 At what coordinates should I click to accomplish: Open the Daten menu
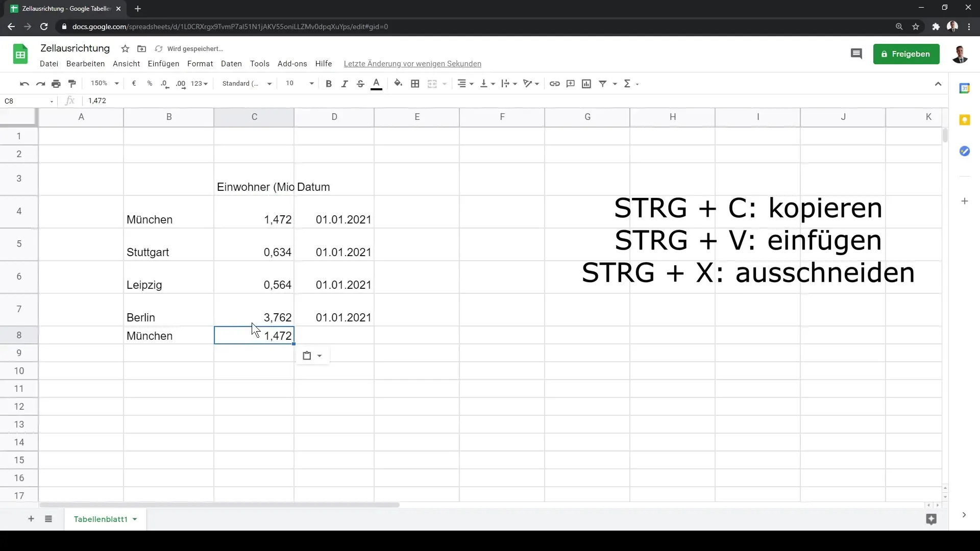click(231, 64)
